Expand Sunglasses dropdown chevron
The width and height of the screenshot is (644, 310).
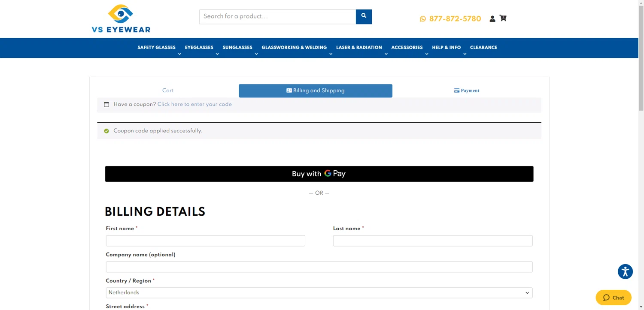[x=256, y=54]
